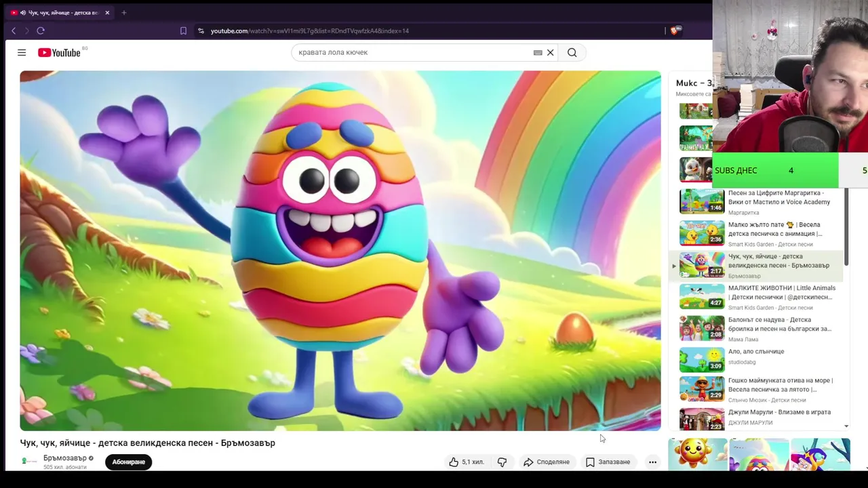
Task: Share the video via 'Споделяне'
Action: point(547,462)
